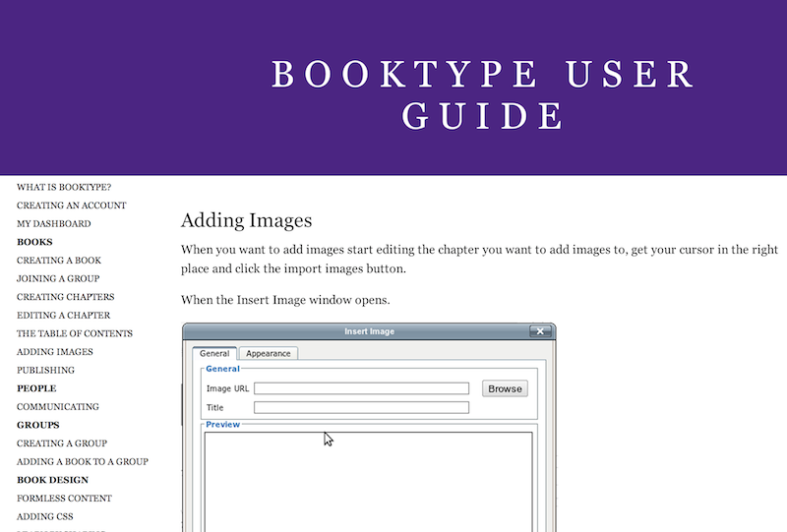Screen dimensions: 787x532
Task: Open 'Formless Content' chapter
Action: pos(64,499)
